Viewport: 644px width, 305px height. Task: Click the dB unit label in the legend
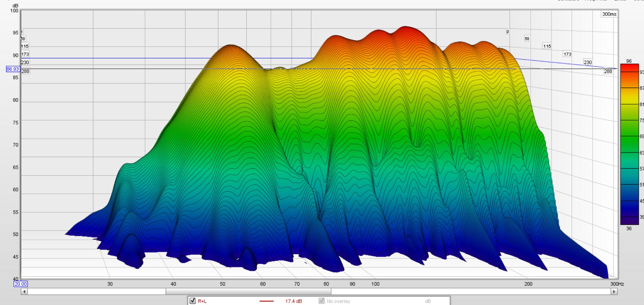(428, 301)
